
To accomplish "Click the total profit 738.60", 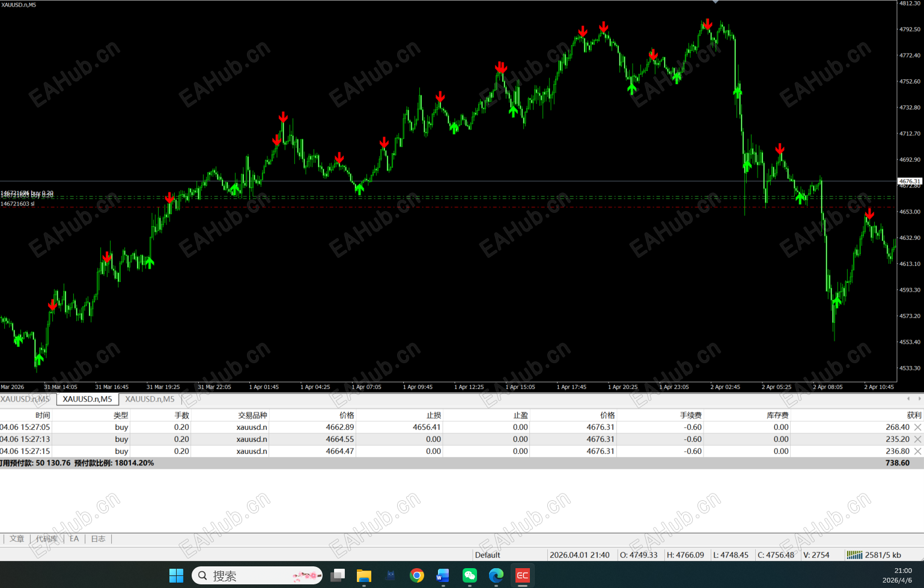I will click(898, 463).
